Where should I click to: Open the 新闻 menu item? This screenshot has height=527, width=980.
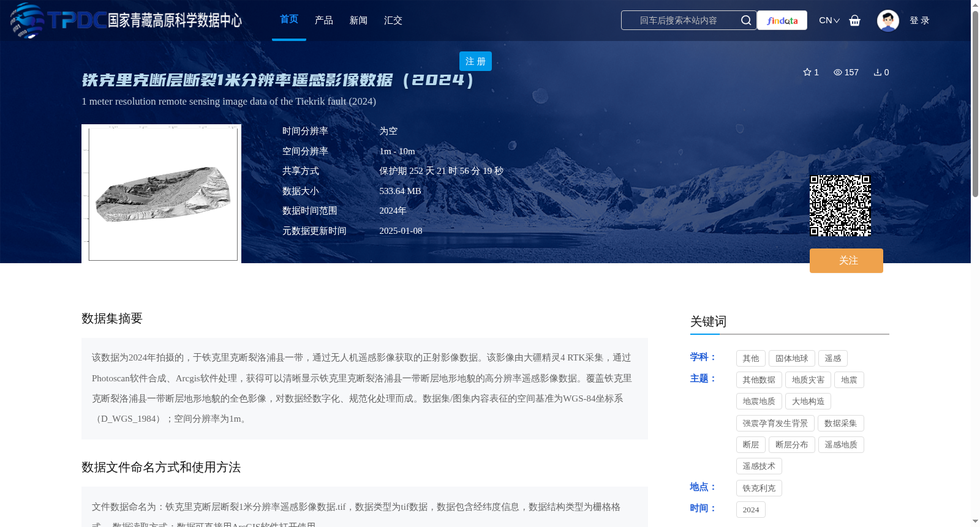358,20
